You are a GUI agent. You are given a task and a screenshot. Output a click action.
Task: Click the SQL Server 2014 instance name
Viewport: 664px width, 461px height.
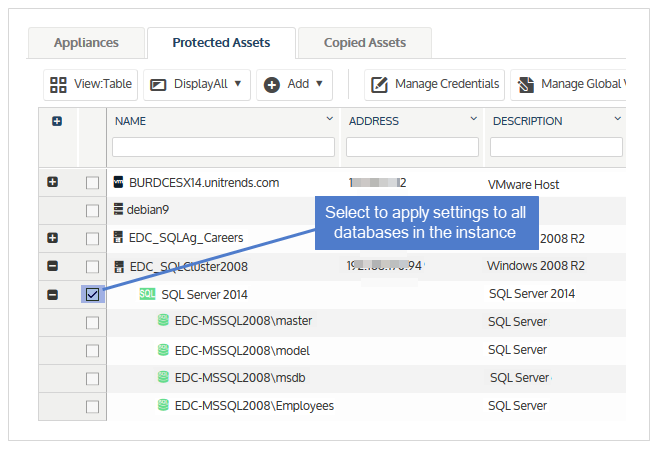pos(205,295)
